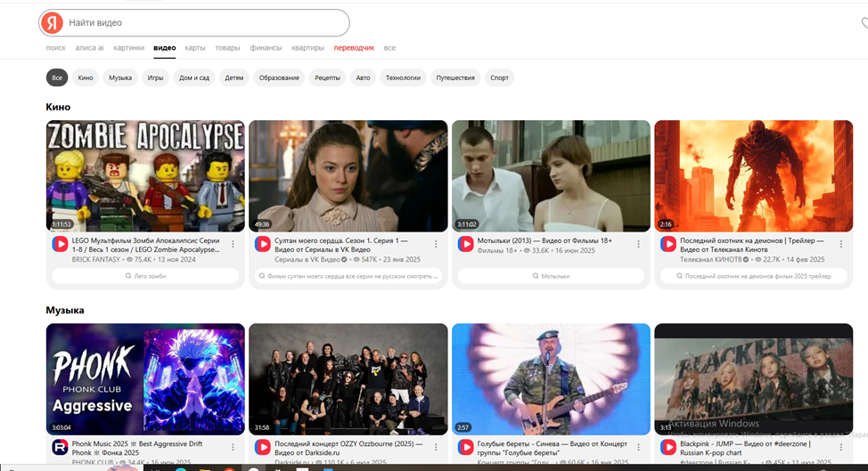Image resolution: width=868 pixels, height=471 pixels.
Task: Select the 'видео' tab
Action: 164,48
